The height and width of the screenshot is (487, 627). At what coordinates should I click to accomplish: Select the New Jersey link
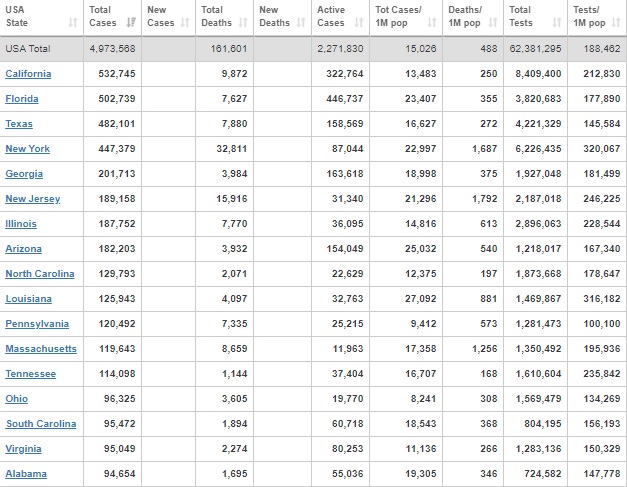[x=32, y=199]
